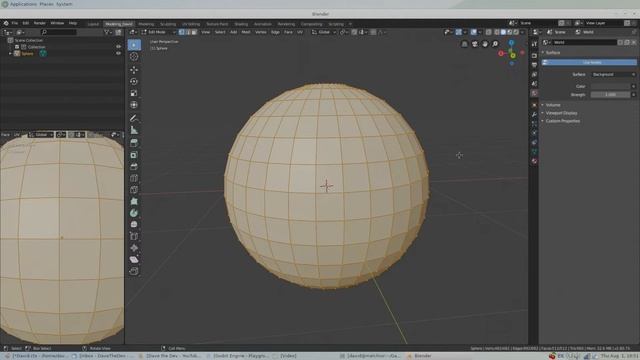Expand the Viewport Display panel

tap(561, 113)
